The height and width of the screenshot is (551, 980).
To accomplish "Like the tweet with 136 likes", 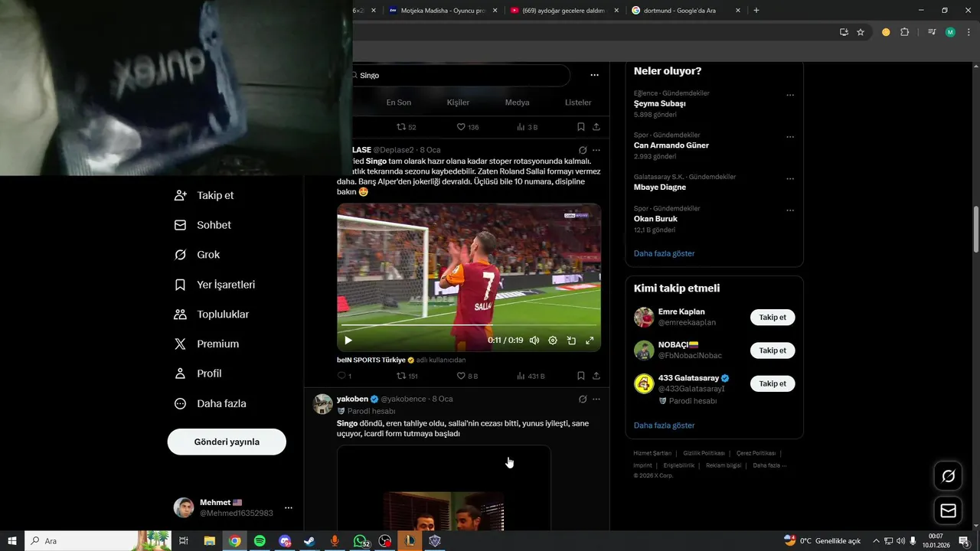I will pyautogui.click(x=467, y=127).
